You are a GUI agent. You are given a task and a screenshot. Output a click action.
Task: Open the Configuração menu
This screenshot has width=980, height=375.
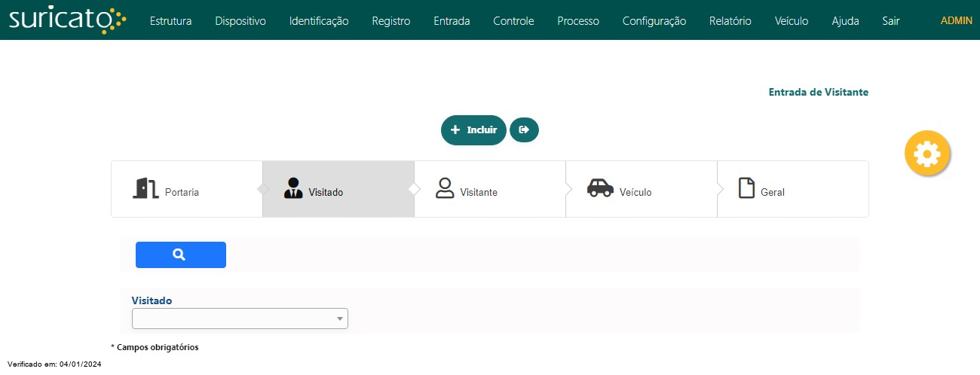[654, 21]
